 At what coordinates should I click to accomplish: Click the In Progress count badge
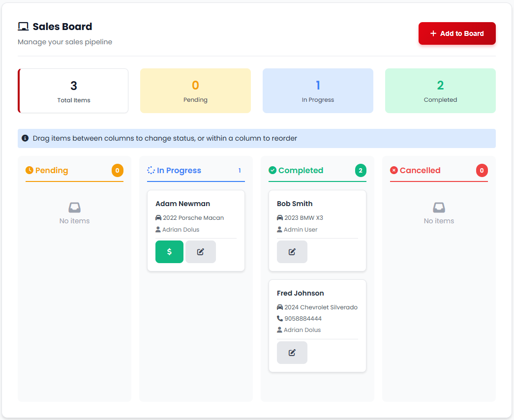coord(239,170)
